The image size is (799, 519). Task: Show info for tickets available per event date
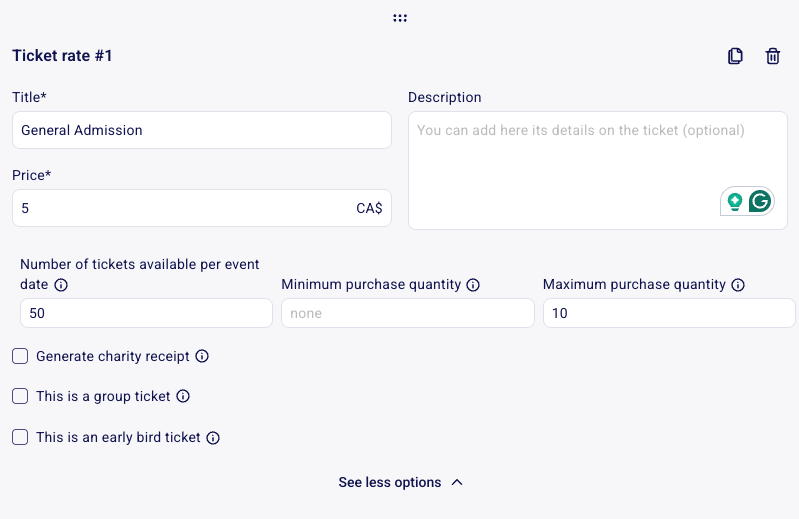[x=61, y=285]
